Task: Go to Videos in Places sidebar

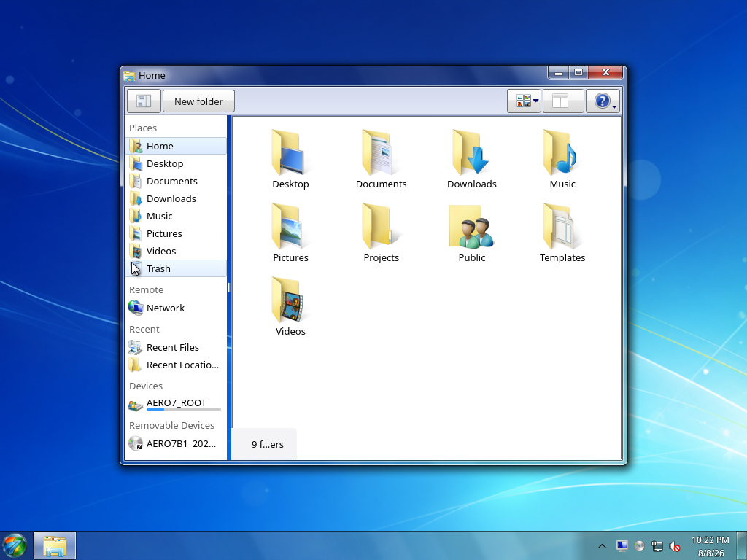Action: [x=176, y=251]
